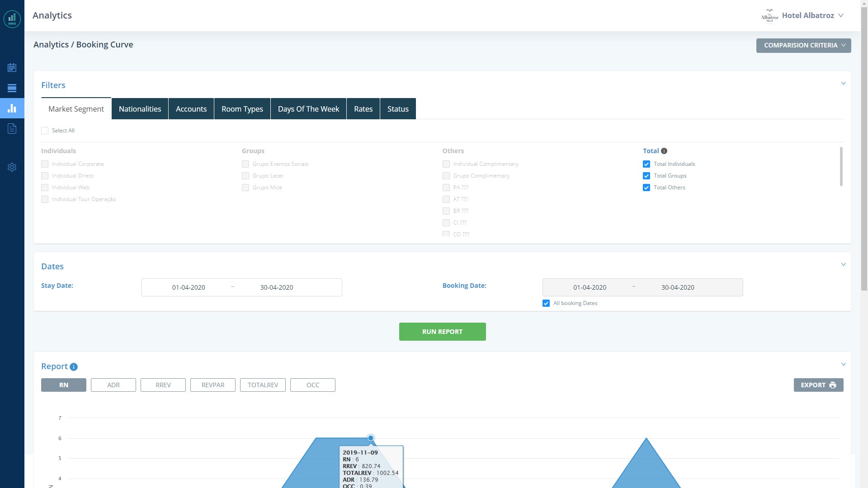Switch to the Nationalities tab
The width and height of the screenshot is (868, 488).
click(140, 109)
